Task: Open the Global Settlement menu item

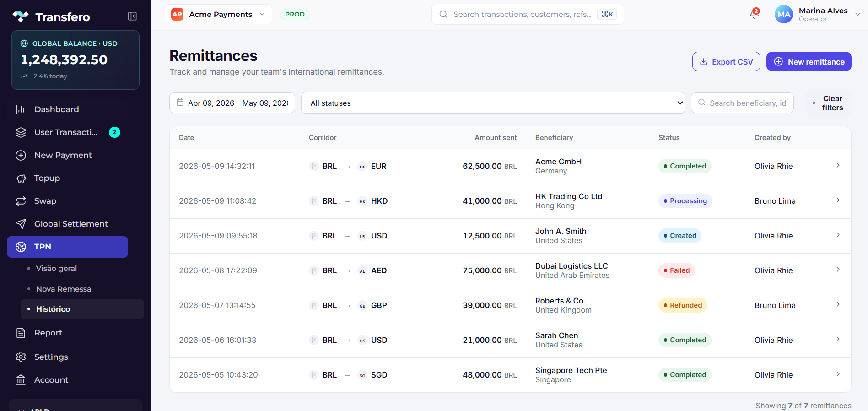Action: pos(67,224)
